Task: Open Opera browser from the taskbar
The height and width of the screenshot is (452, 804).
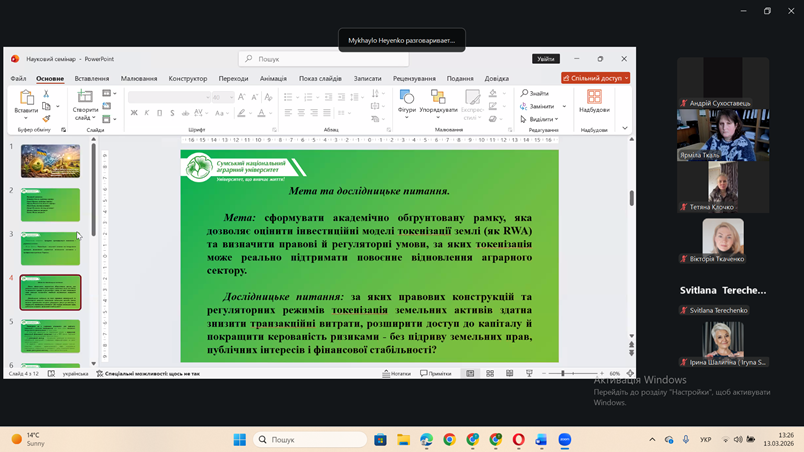Action: pyautogui.click(x=518, y=440)
